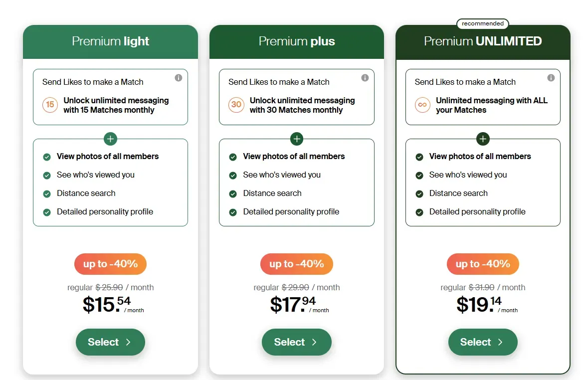This screenshot has height=380, width=588.
Task: Click the 30 matches badge icon
Action: point(236,105)
